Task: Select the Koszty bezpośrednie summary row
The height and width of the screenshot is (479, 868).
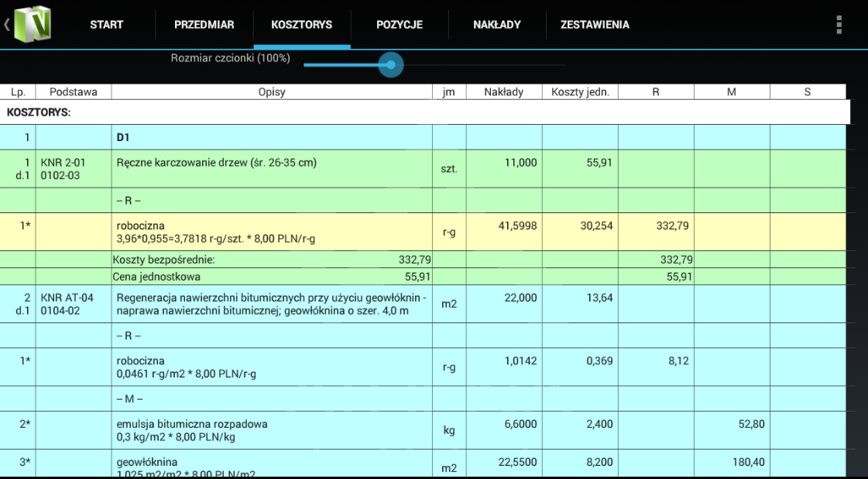Action: [x=423, y=260]
